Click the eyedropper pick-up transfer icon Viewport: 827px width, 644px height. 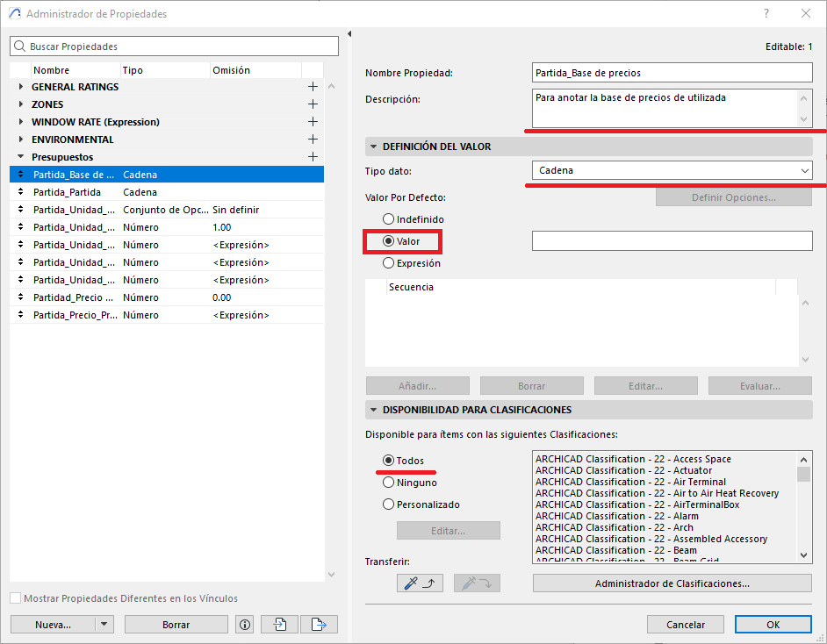(x=421, y=583)
